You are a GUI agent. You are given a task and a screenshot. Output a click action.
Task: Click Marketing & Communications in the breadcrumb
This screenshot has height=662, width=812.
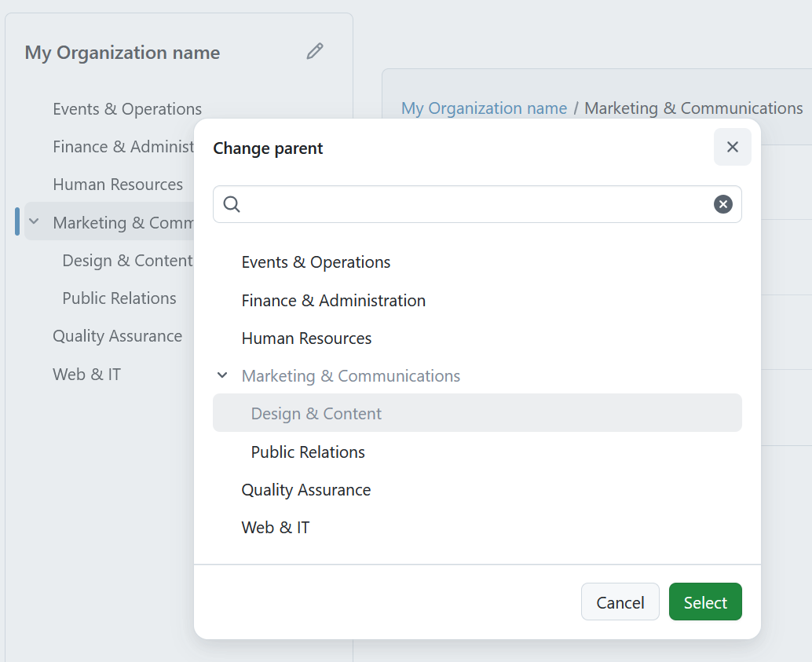(x=693, y=108)
